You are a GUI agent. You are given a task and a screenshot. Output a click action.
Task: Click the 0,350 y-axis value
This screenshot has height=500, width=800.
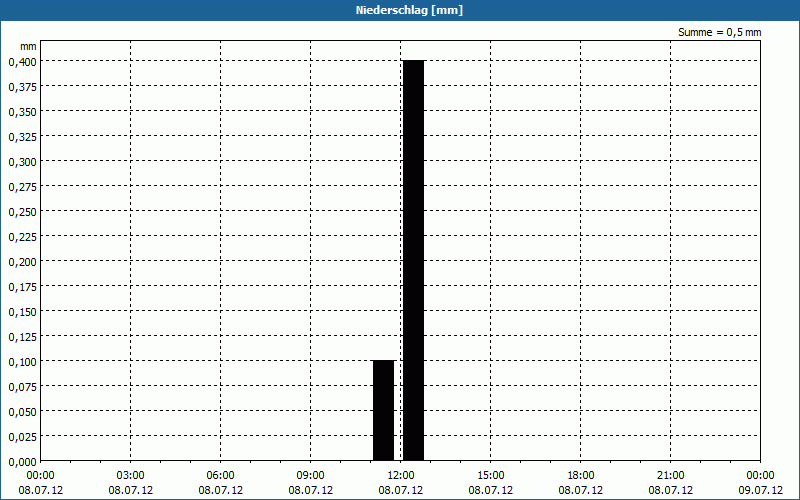22,112
